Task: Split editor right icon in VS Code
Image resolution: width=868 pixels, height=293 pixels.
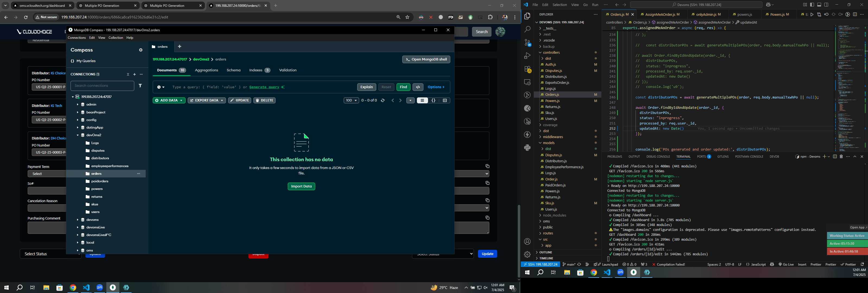Action: 855,14
